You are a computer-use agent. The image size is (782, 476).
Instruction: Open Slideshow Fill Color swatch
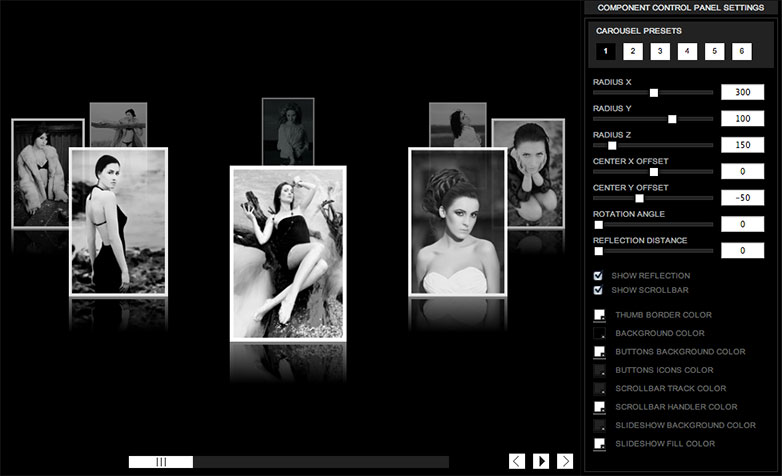tap(599, 444)
